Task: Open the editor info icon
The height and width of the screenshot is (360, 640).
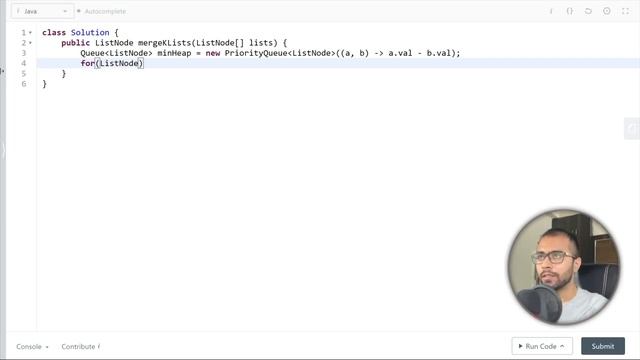Action: [x=551, y=11]
